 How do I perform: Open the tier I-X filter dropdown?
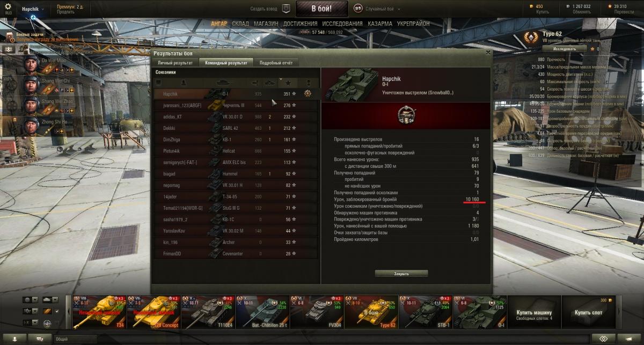pyautogui.click(x=31, y=322)
